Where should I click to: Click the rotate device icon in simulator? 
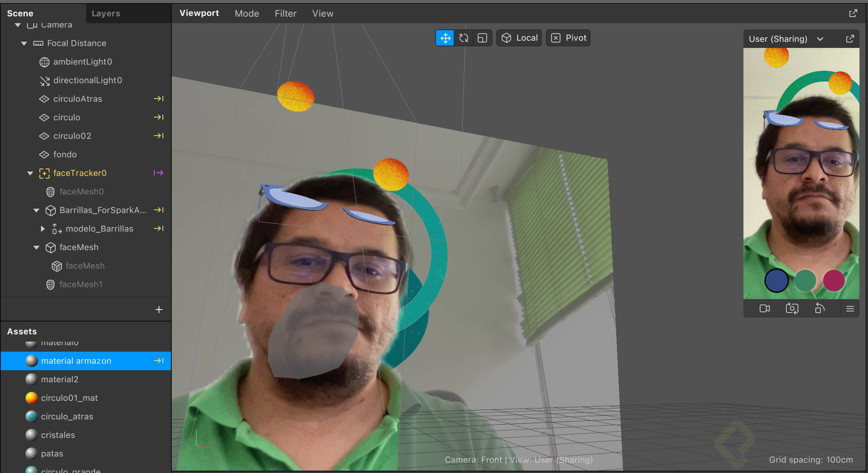(x=820, y=308)
